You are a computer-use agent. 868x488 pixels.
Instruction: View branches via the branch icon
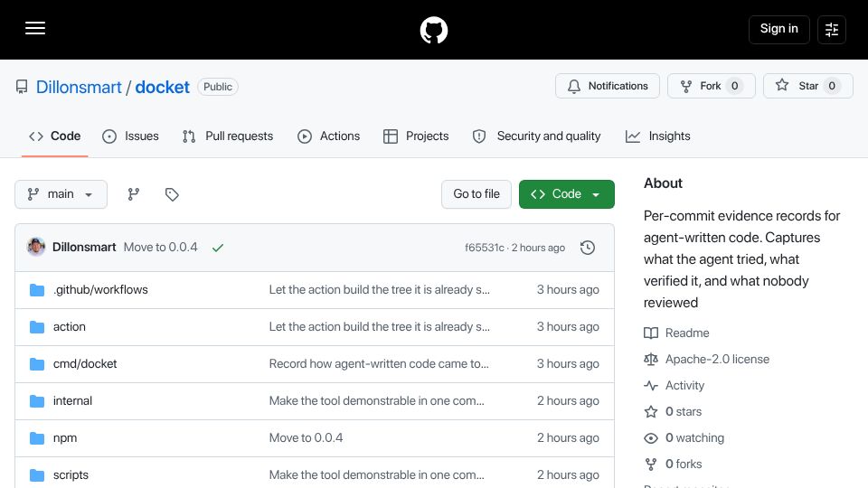(134, 194)
